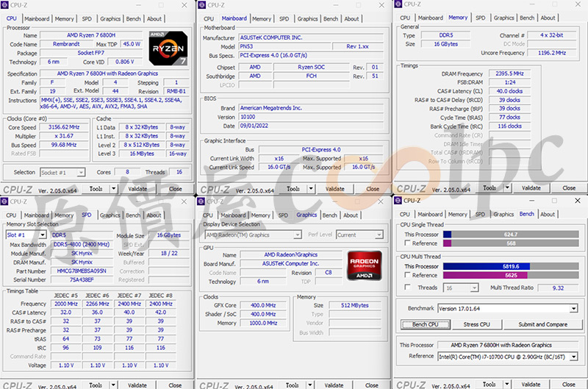
Task: Open the Bench tab in the Mainboard tab window
Action: [x=330, y=19]
